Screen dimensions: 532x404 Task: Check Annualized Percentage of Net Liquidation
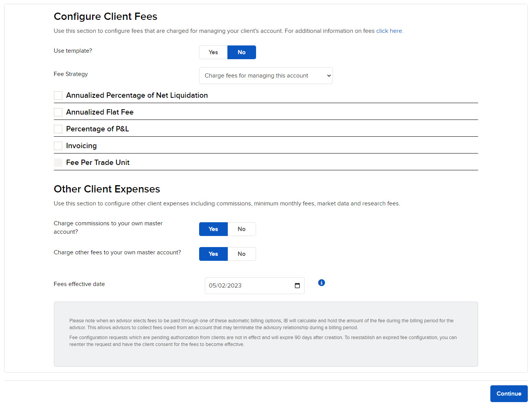tap(58, 95)
